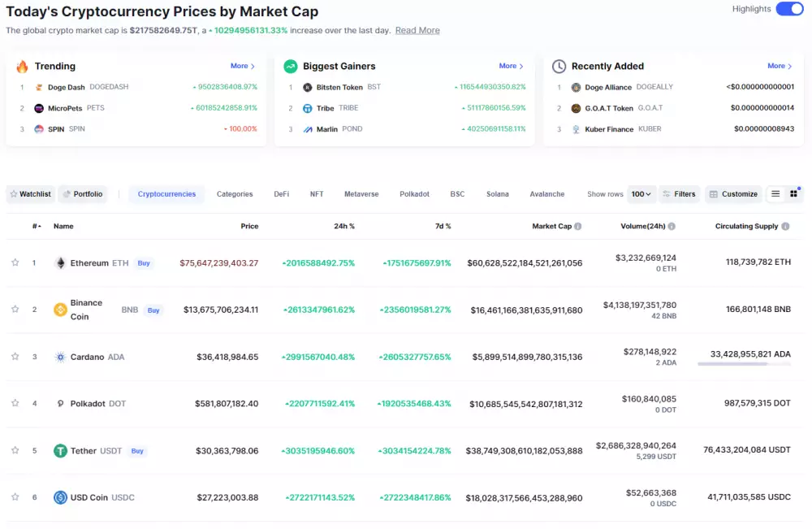Click the Biggest Gainers icon
This screenshot has width=812, height=529.
[291, 66]
